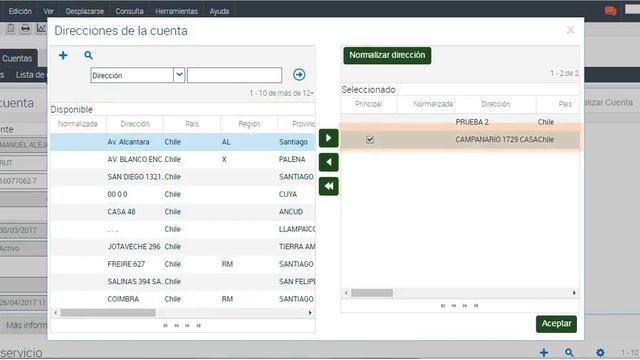Image resolution: width=640 pixels, height=360 pixels.
Task: Select the JOTAVECHE 296 address row
Action: point(182,247)
